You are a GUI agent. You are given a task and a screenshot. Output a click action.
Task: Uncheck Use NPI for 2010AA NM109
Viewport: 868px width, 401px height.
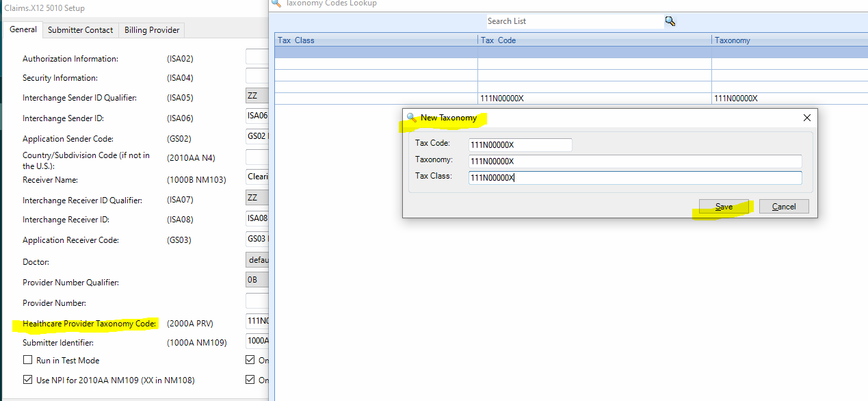tap(28, 380)
